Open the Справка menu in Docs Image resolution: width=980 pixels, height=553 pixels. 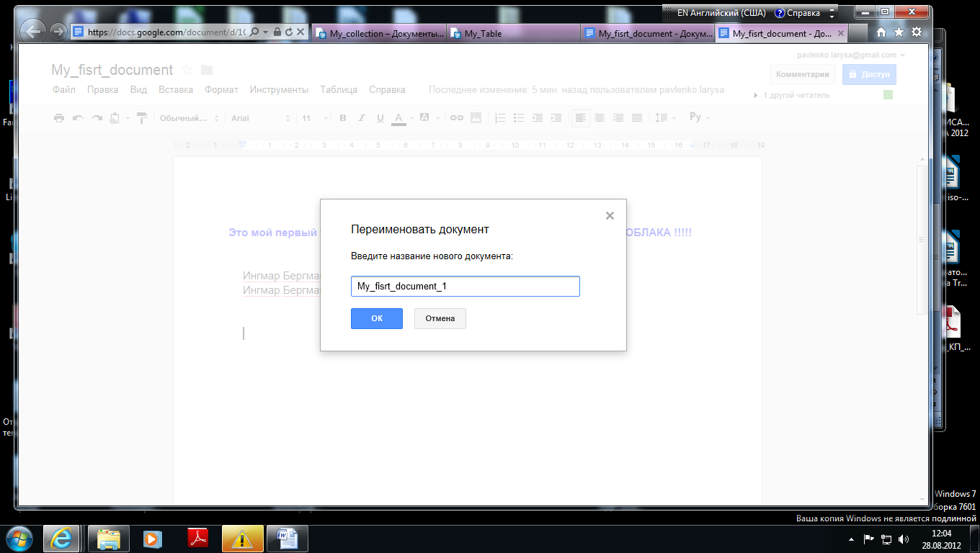pyautogui.click(x=387, y=90)
